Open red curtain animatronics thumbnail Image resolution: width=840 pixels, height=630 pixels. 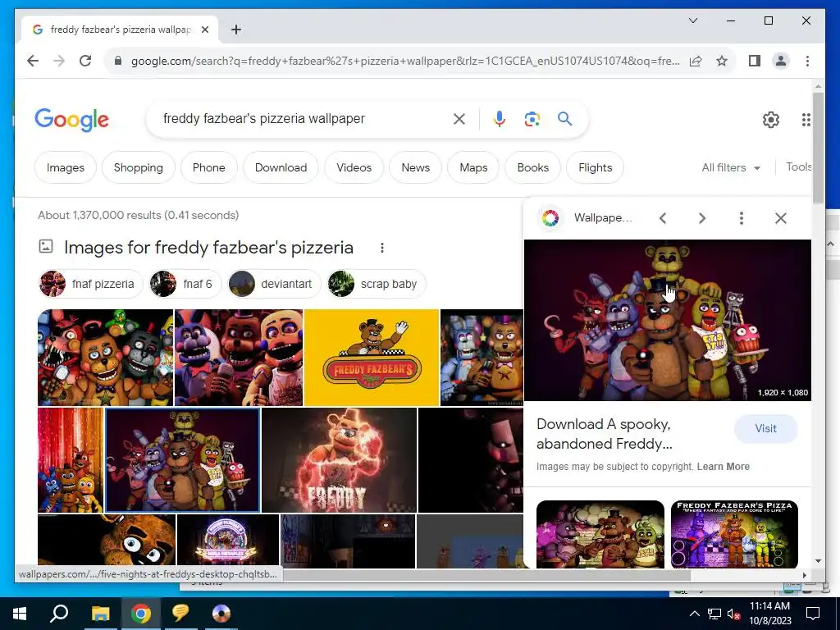(x=71, y=460)
